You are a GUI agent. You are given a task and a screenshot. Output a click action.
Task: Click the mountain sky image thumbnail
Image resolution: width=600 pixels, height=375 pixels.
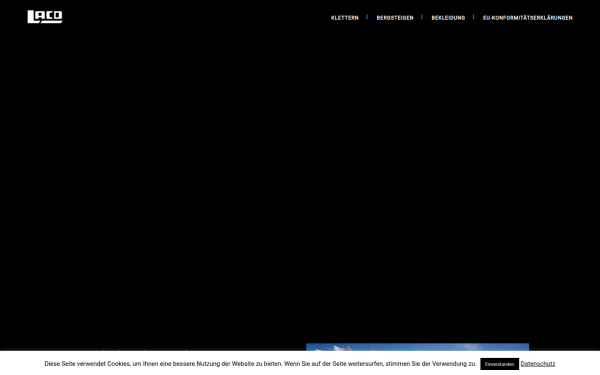click(x=417, y=347)
